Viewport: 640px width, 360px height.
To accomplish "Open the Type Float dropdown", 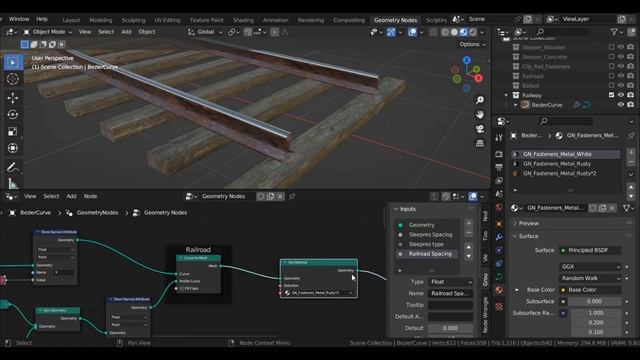I will point(451,282).
